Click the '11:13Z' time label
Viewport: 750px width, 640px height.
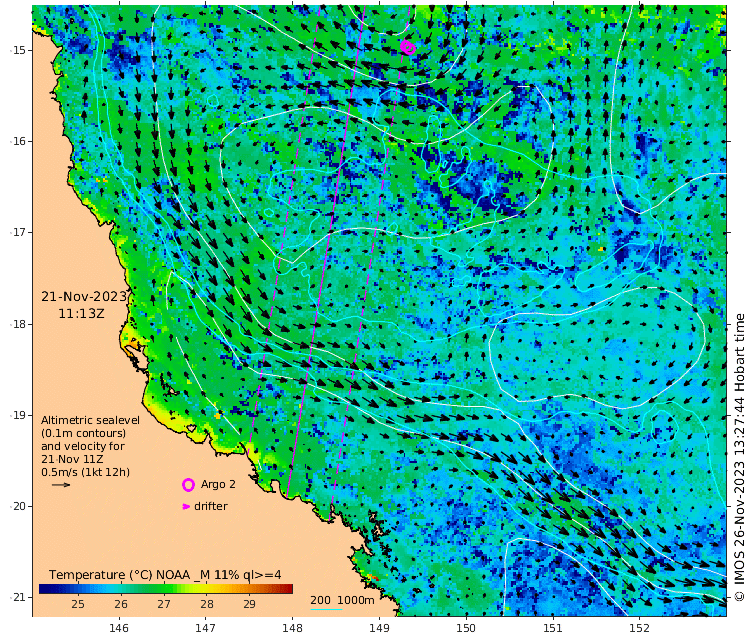click(81, 314)
